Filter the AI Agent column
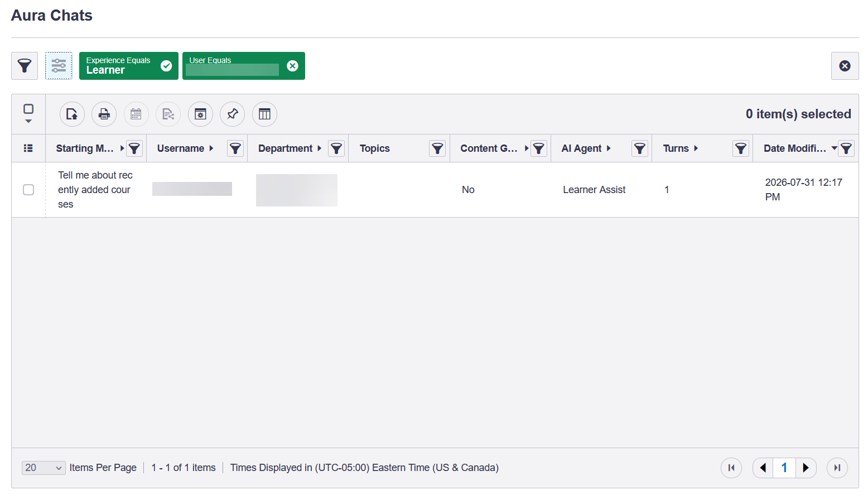The height and width of the screenshot is (495, 868). tap(639, 148)
